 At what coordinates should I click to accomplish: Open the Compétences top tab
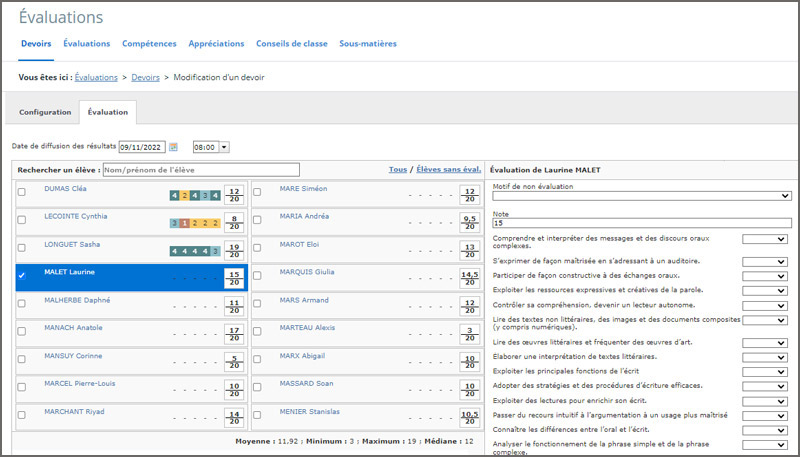coord(149,44)
